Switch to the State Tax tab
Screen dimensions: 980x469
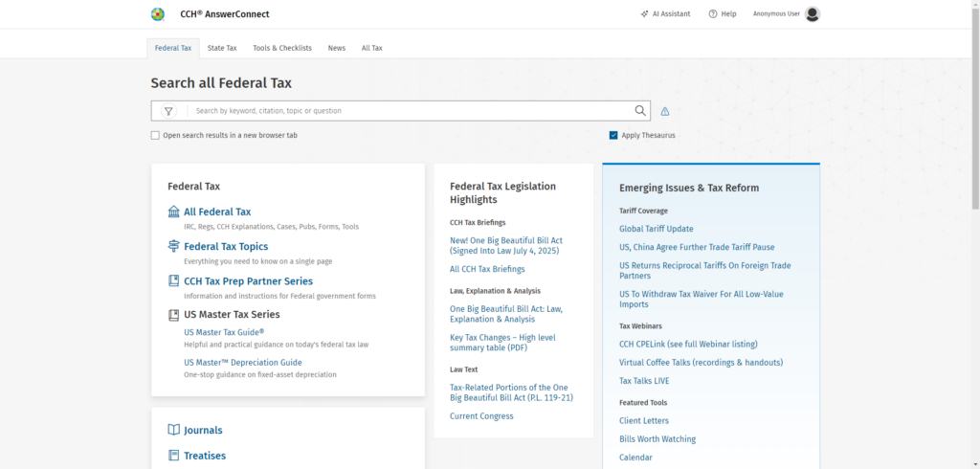[222, 48]
